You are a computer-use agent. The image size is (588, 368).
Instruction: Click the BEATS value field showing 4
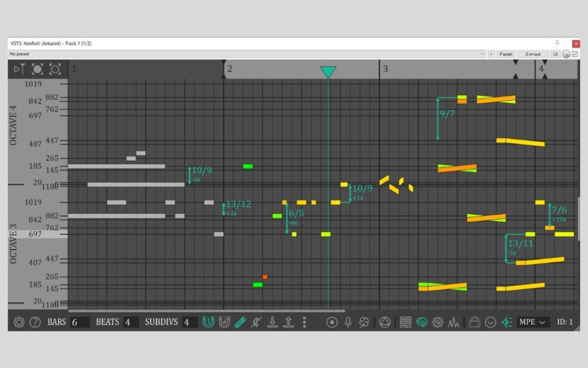pyautogui.click(x=131, y=322)
